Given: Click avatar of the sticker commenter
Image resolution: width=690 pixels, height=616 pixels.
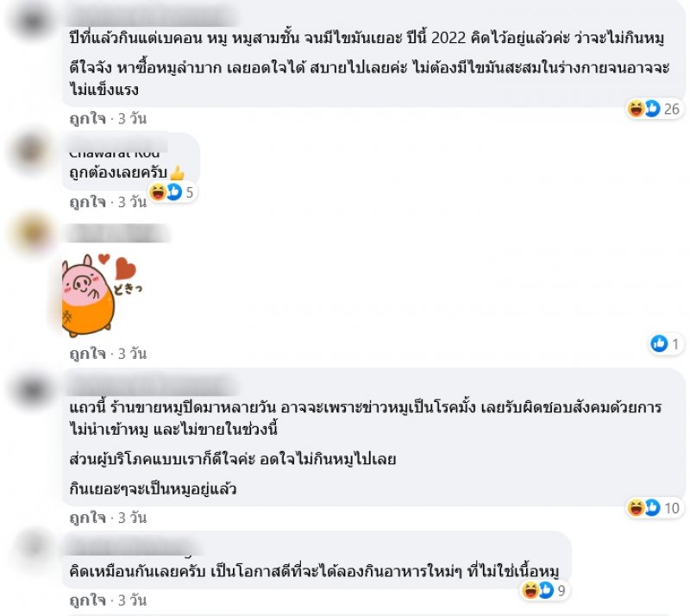Looking at the screenshot, I should (34, 234).
